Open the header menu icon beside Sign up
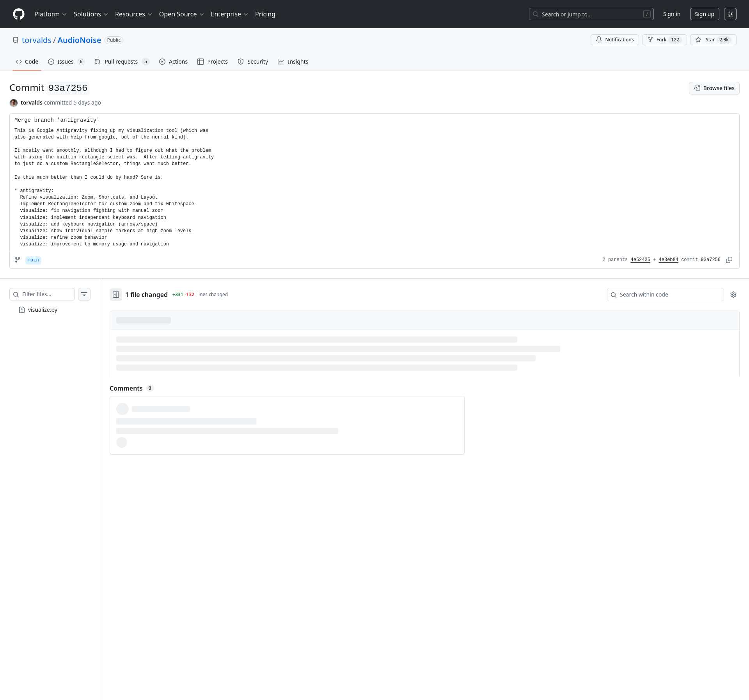Viewport: 749px width, 700px height. pos(730,14)
